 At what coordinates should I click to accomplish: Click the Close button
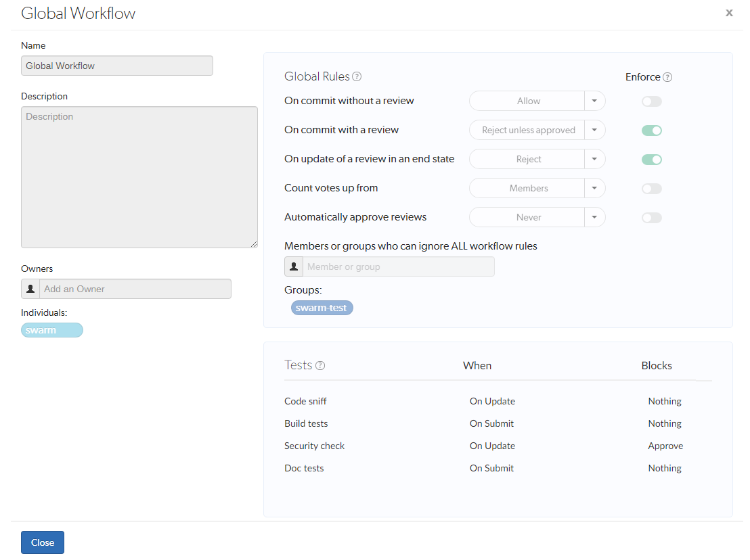coord(42,542)
